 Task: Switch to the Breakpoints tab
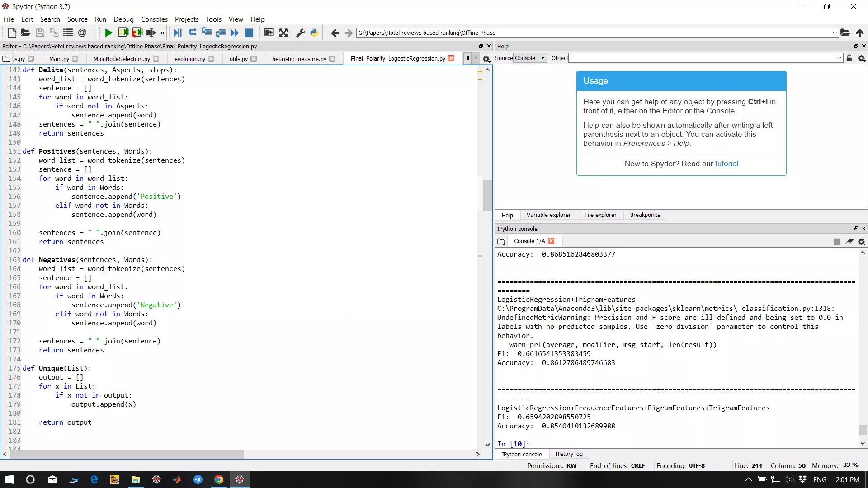(x=645, y=215)
